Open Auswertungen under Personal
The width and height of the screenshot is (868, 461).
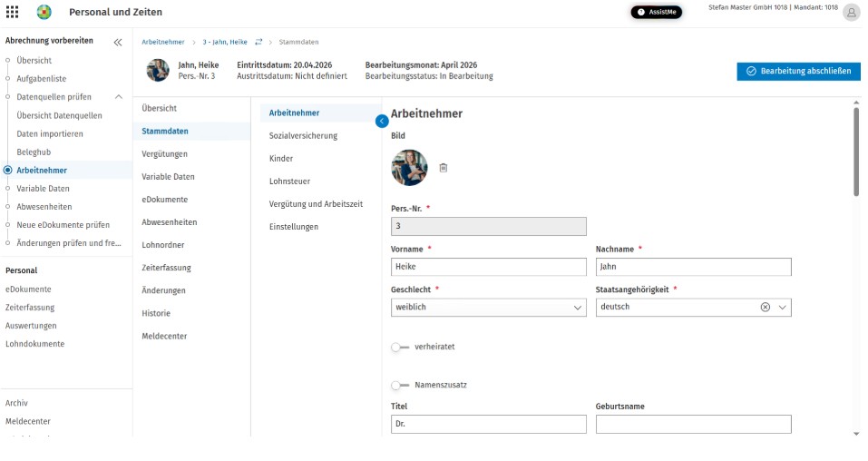click(x=31, y=326)
